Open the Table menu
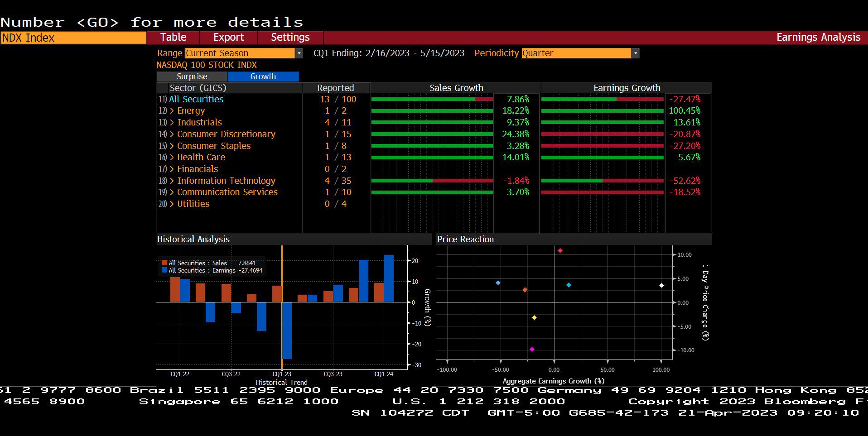Screen dimensions: 868x436 coord(173,37)
